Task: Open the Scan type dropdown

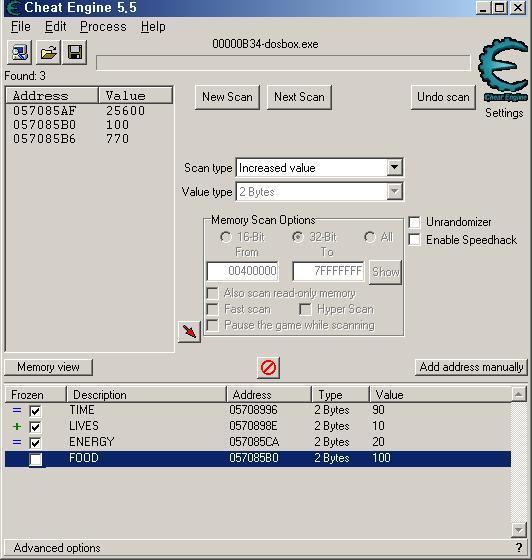Action: (x=394, y=167)
